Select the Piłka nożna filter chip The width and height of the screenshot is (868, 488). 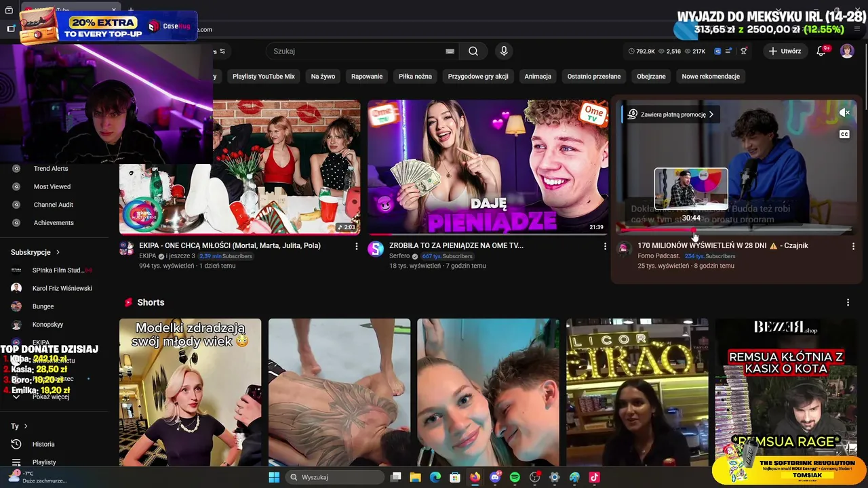coord(415,77)
